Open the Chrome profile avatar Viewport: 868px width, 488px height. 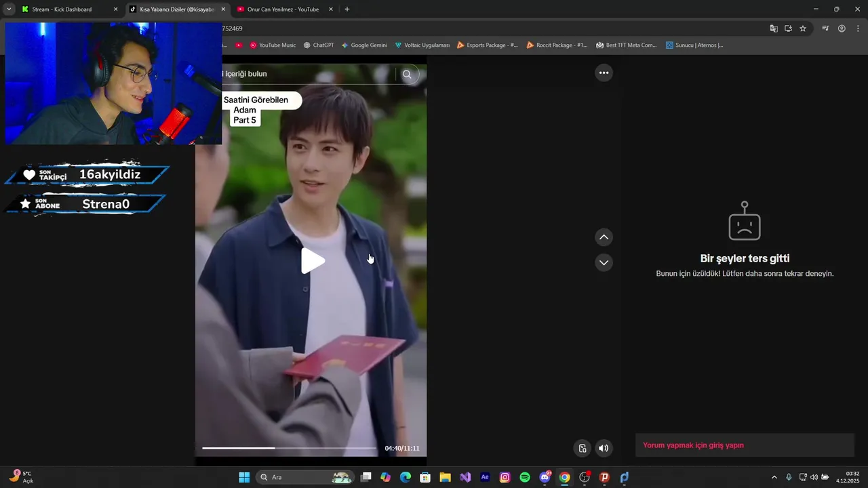point(842,28)
